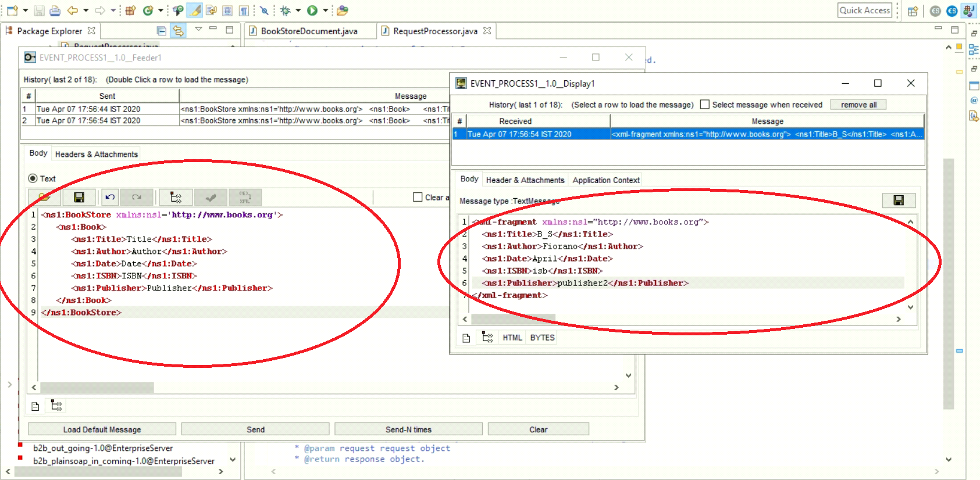
Task: Open the Package Explorer view menu
Action: click(x=198, y=29)
